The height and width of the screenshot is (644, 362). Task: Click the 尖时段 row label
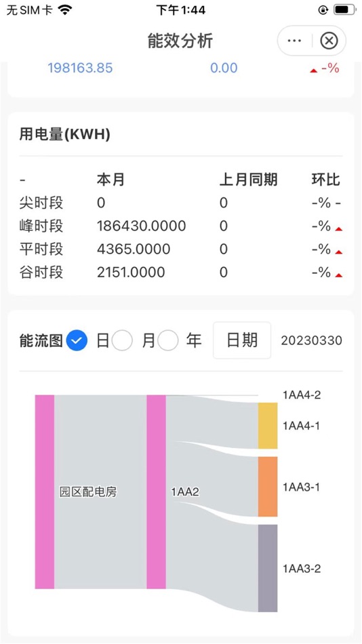pyautogui.click(x=41, y=203)
